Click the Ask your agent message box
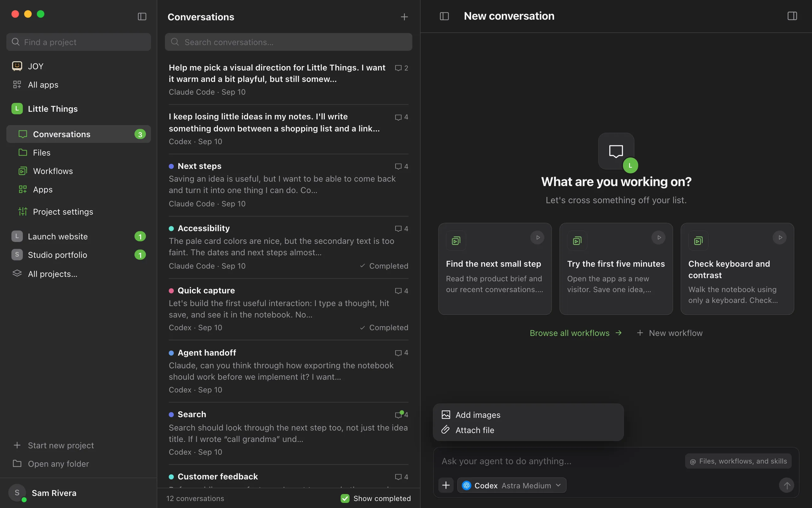This screenshot has width=812, height=508. [560, 461]
